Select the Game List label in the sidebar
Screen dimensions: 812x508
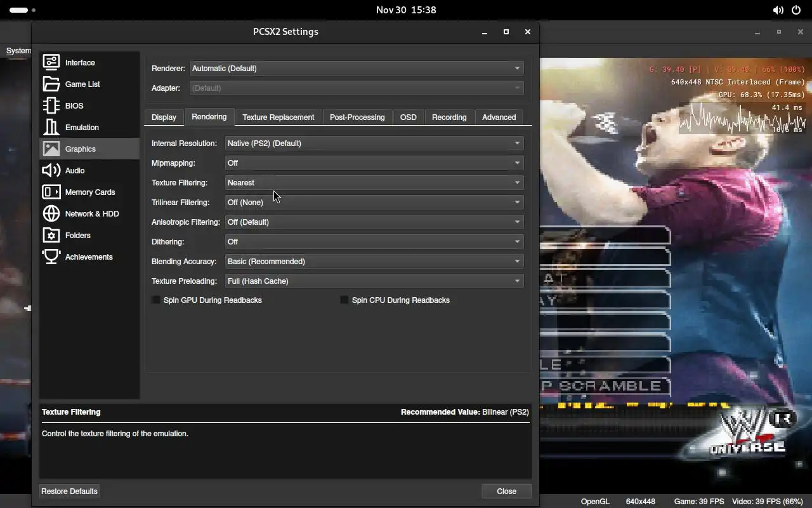(x=82, y=84)
